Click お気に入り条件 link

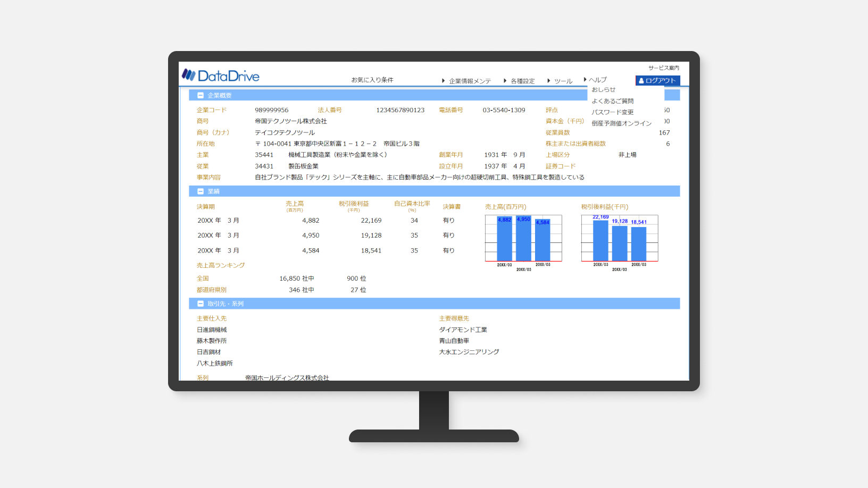(372, 80)
